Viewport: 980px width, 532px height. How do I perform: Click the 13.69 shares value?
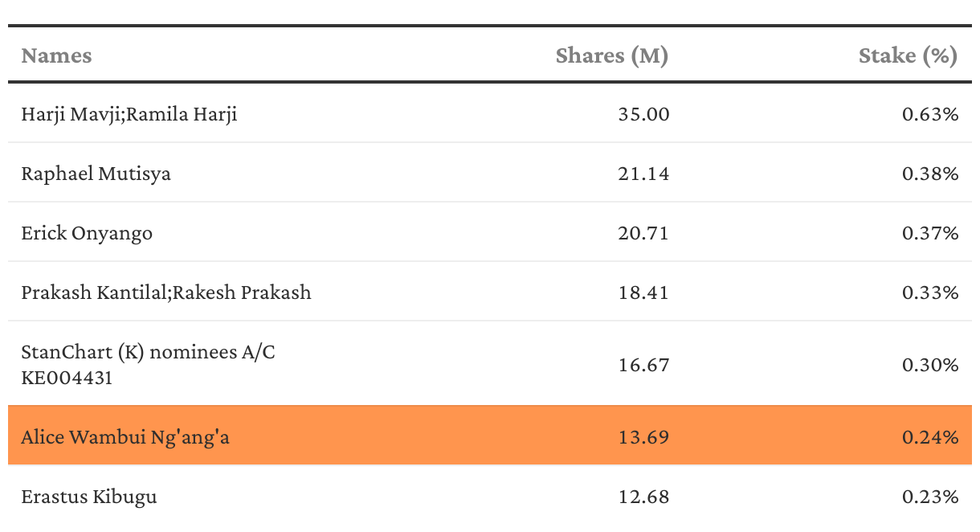[643, 437]
